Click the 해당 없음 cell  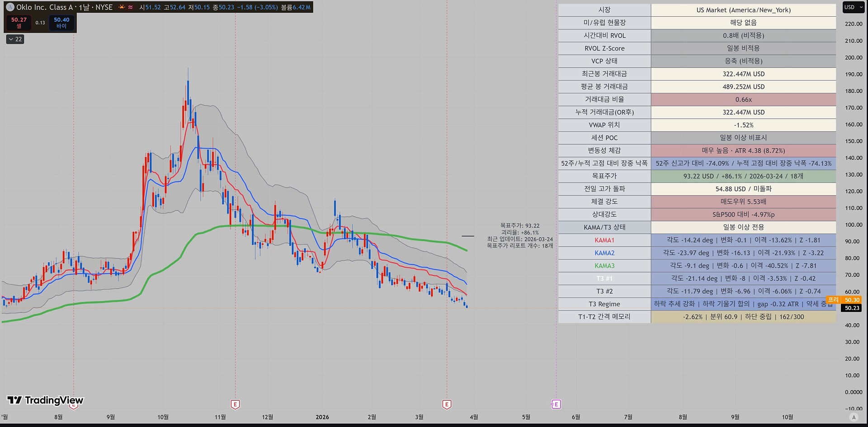point(743,23)
